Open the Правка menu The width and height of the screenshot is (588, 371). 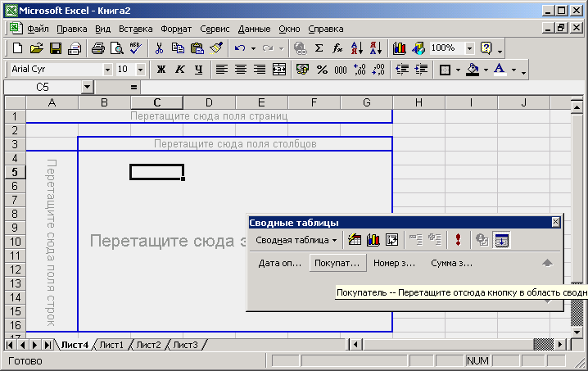tap(71, 29)
